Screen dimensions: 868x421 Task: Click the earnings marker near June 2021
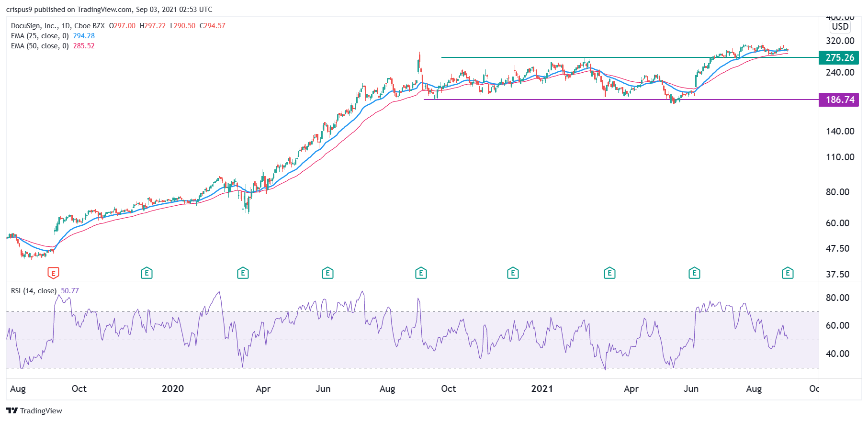tap(694, 273)
